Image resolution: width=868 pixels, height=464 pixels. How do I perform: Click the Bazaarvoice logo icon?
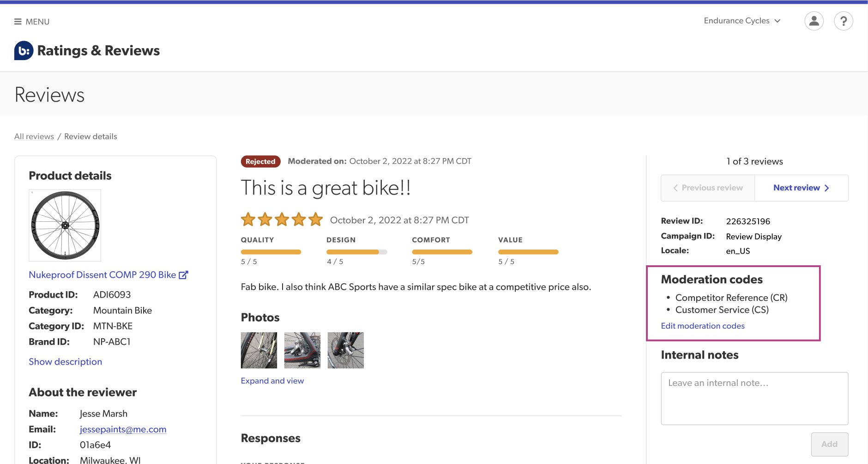click(x=24, y=51)
